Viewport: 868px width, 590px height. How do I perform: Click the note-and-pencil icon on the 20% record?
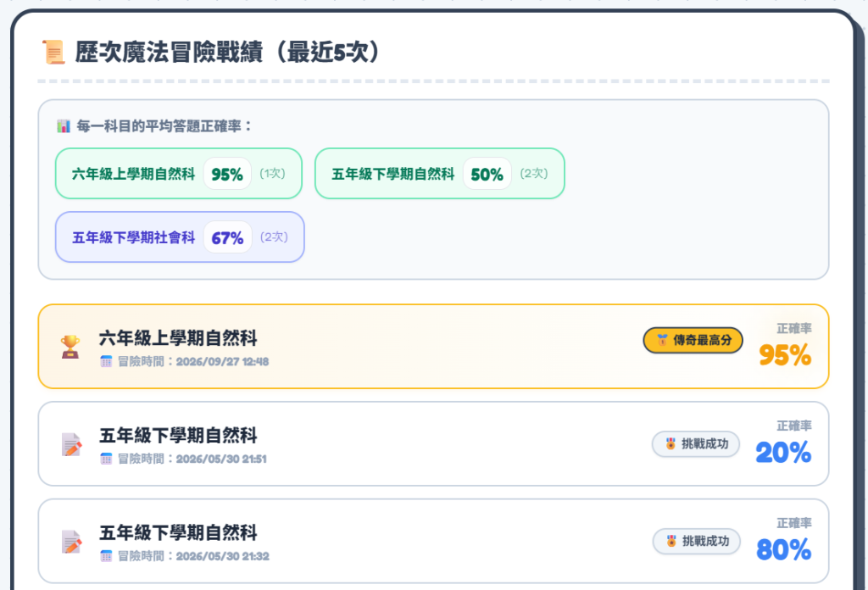click(71, 444)
